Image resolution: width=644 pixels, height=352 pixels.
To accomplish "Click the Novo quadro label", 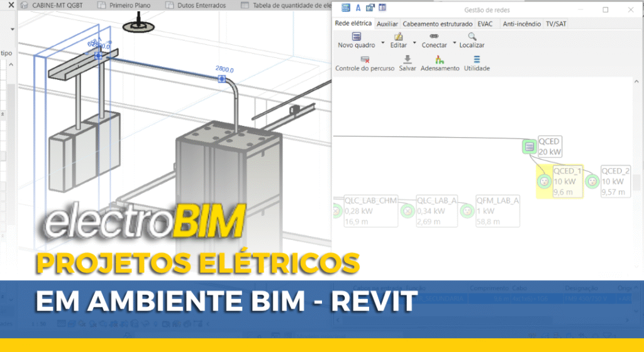I will tap(357, 45).
